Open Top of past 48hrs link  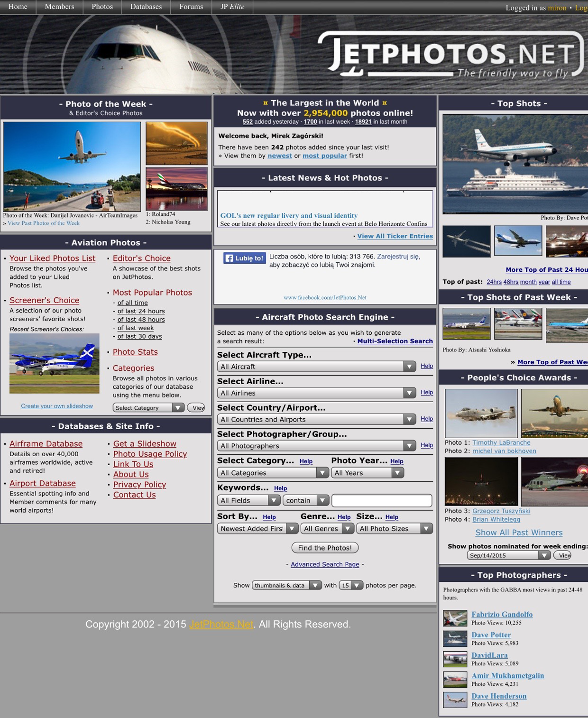click(511, 282)
